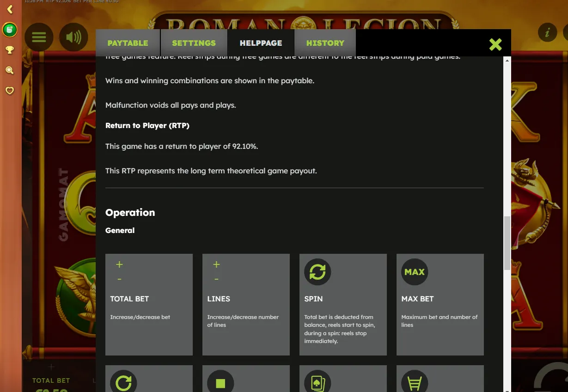Screen dimensions: 568x392
Task: Open the game hamburger menu
Action: [39, 37]
